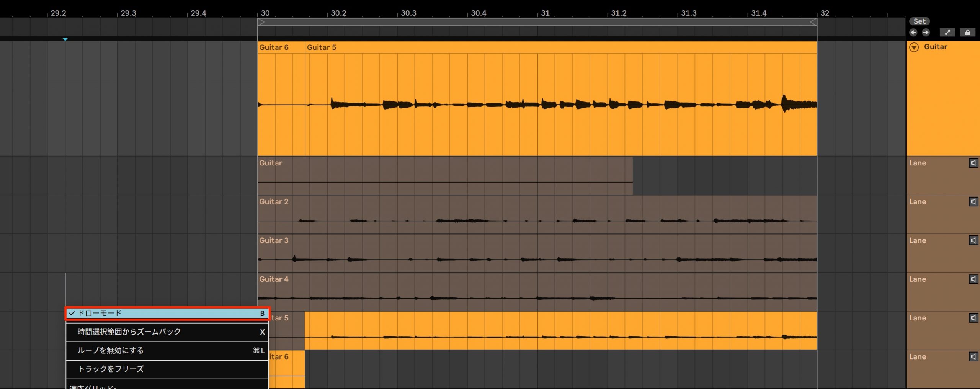Click ruler position 29.2
This screenshot has width=980, height=389.
(x=58, y=13)
